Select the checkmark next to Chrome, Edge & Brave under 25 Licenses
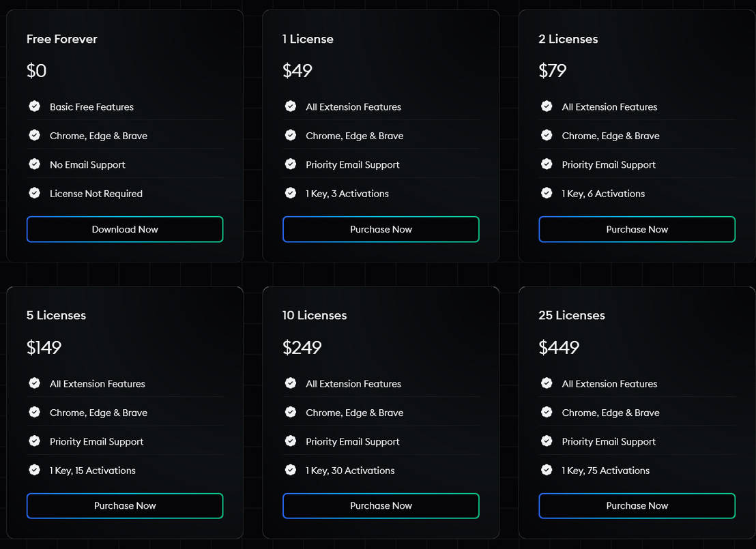The width and height of the screenshot is (756, 549). click(547, 412)
